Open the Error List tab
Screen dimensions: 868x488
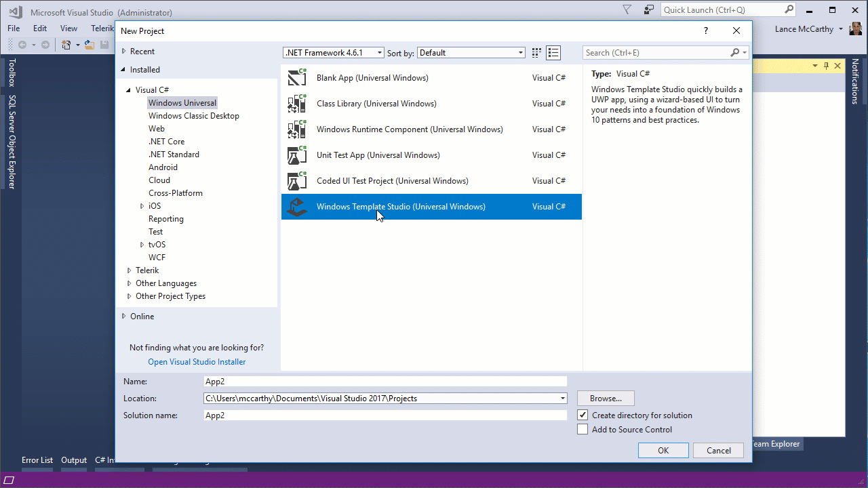point(37,460)
